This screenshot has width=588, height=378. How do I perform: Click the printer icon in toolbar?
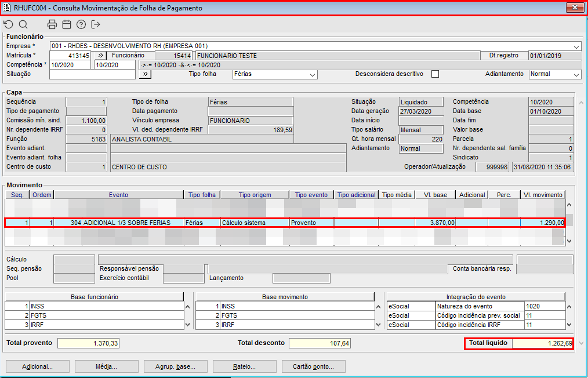pyautogui.click(x=52, y=24)
